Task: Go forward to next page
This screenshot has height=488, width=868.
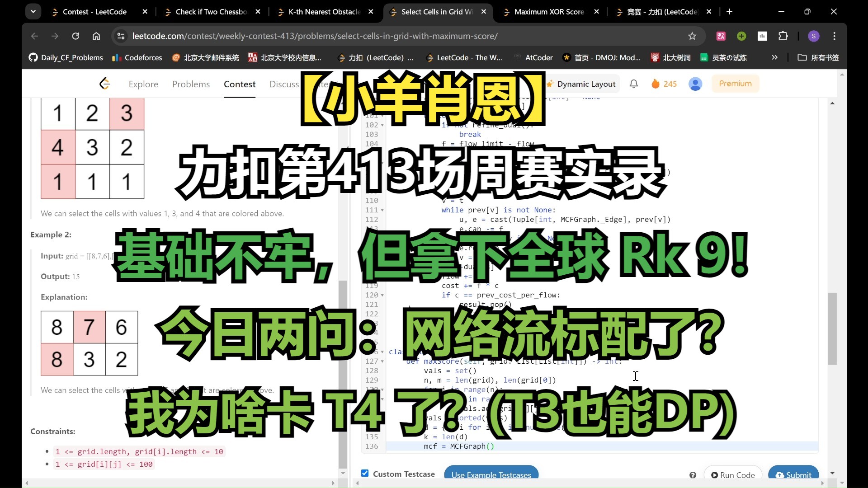Action: [x=55, y=36]
